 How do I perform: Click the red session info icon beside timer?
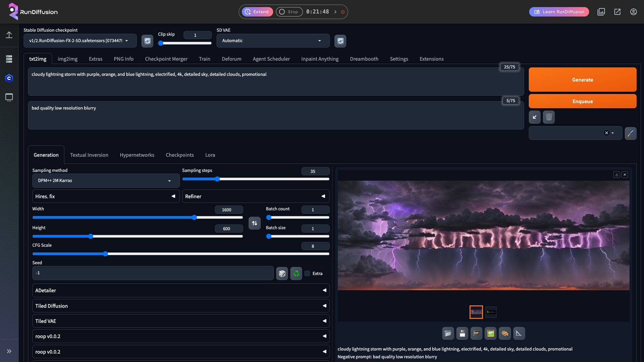343,12
